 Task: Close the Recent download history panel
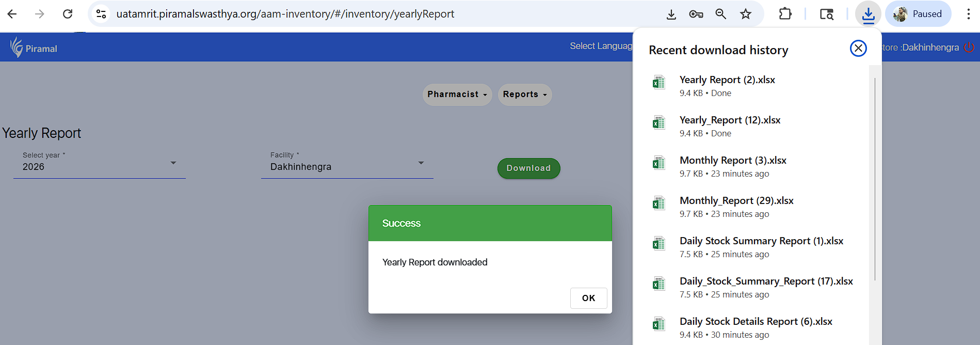pos(858,49)
